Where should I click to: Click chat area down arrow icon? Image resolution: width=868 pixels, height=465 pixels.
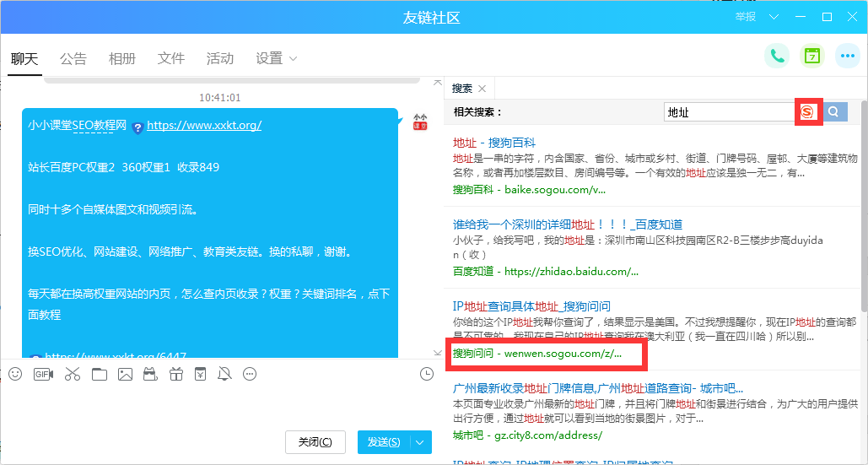(x=438, y=353)
